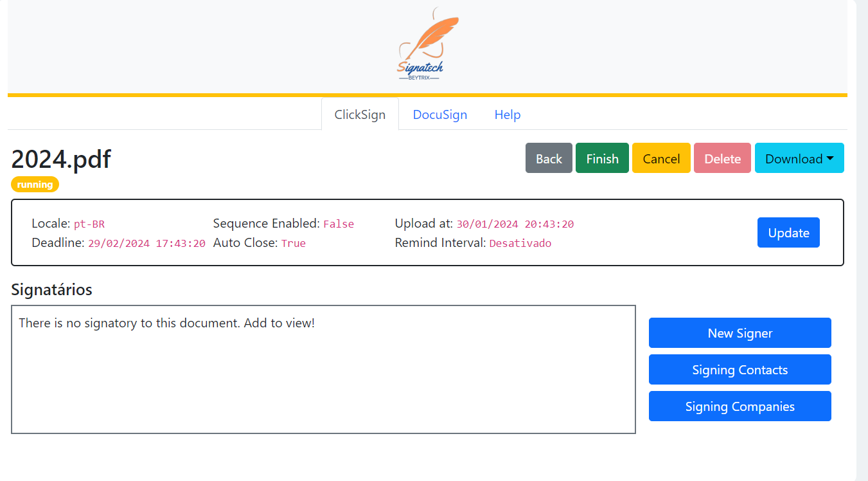The height and width of the screenshot is (481, 868).
Task: Select the 2024.pdf document title
Action: (61, 159)
